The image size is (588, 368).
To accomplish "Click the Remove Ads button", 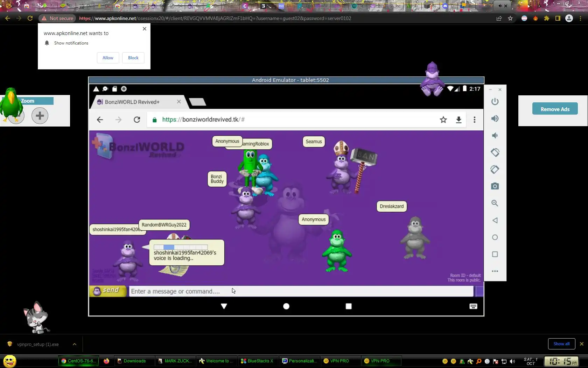I will pyautogui.click(x=555, y=109).
